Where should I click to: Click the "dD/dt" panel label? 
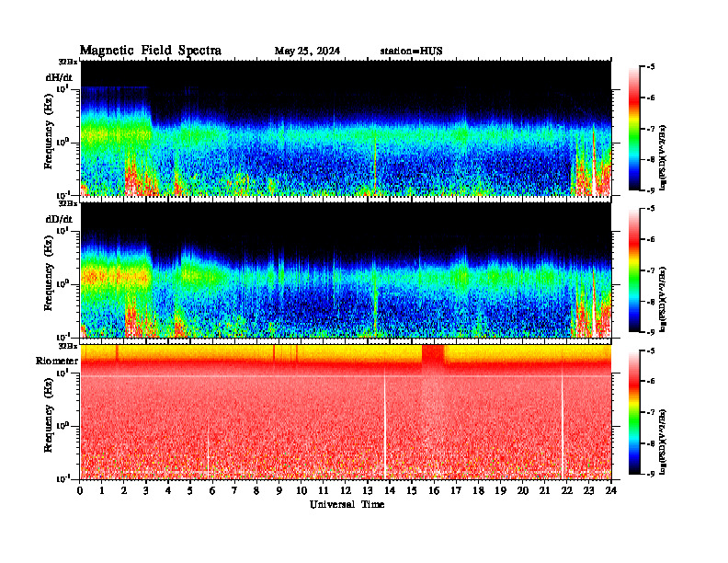point(59,219)
